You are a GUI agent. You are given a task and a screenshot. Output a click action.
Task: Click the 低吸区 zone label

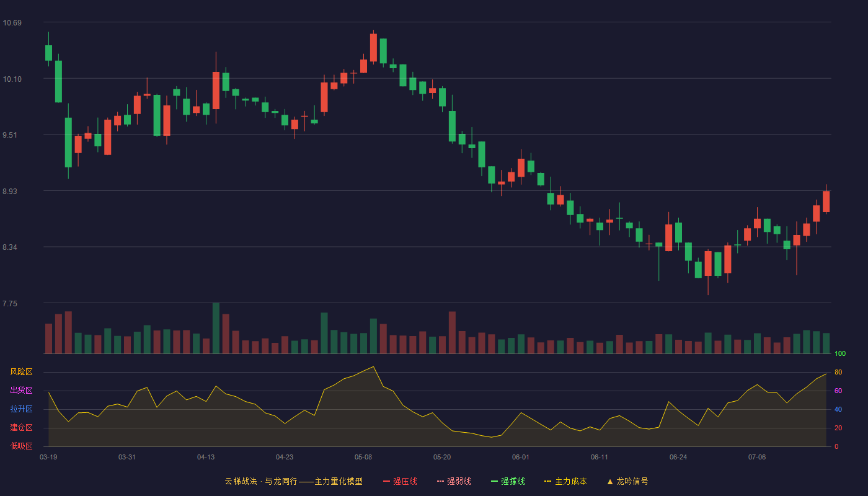[x=21, y=446]
